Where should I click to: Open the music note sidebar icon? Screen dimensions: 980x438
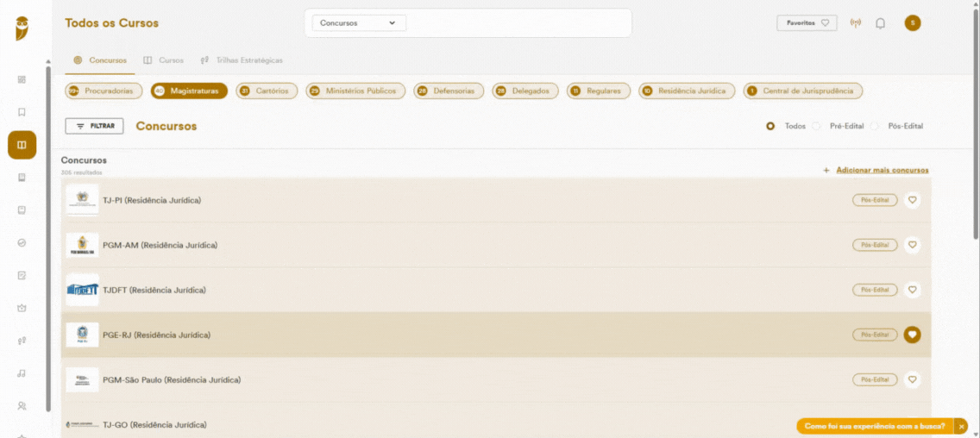[x=22, y=373]
